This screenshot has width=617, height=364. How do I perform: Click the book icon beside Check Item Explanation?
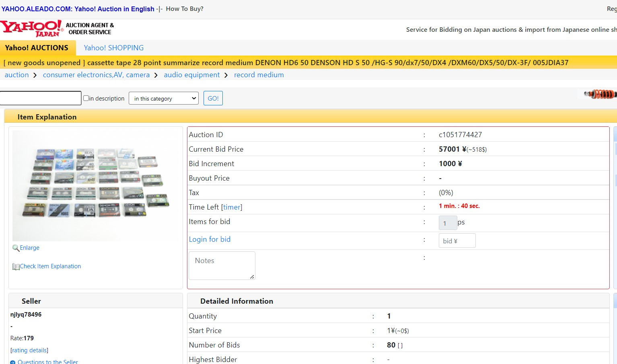[16, 267]
